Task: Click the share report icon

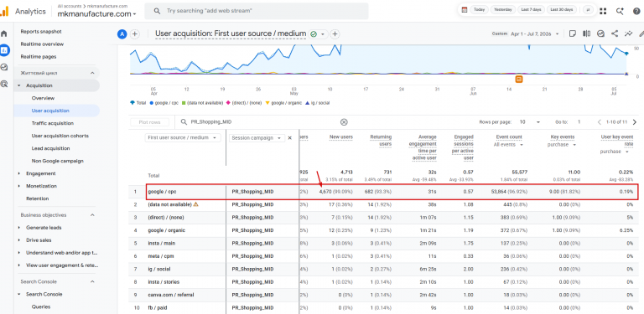Action: (615, 33)
